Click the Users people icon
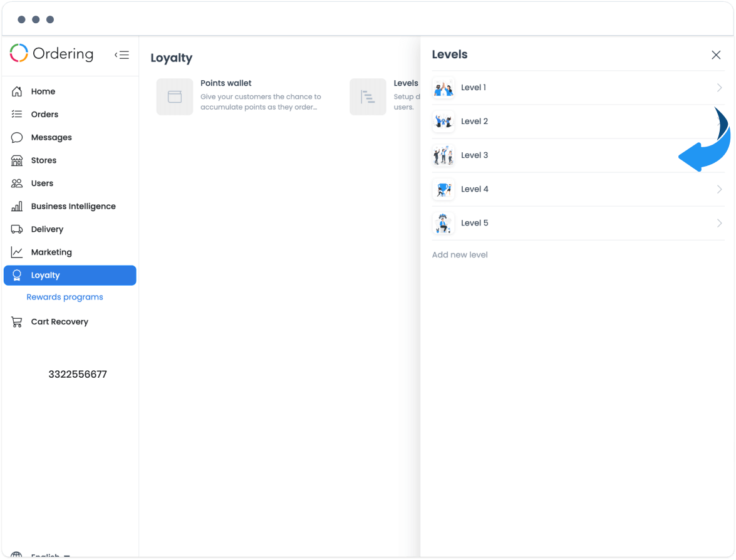The width and height of the screenshot is (736, 560). coord(17,183)
